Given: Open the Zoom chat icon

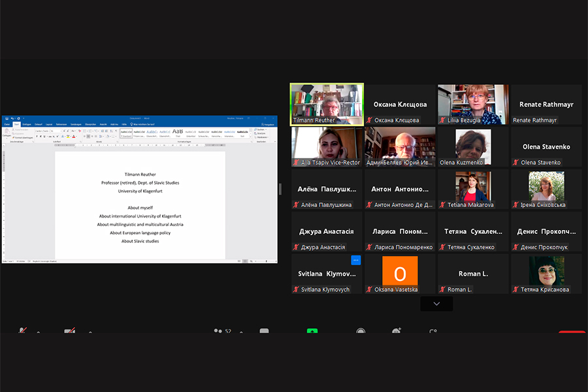Looking at the screenshot, I should [264, 331].
